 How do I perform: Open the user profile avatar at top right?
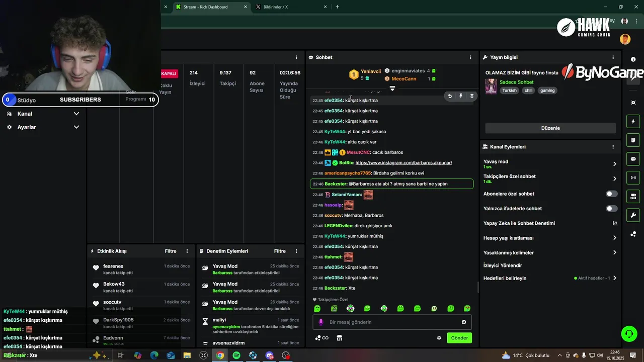click(x=625, y=39)
